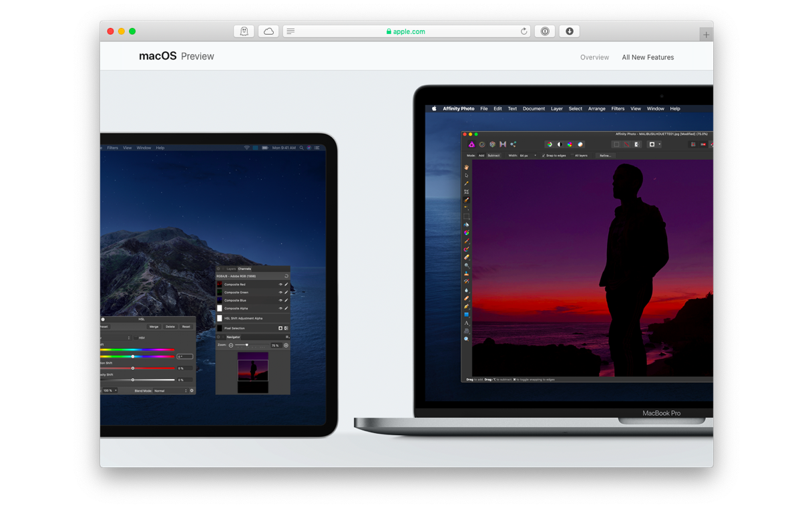Screen dimensions: 812x508
Task: Switch to the Photo persona icon
Action: 471,144
